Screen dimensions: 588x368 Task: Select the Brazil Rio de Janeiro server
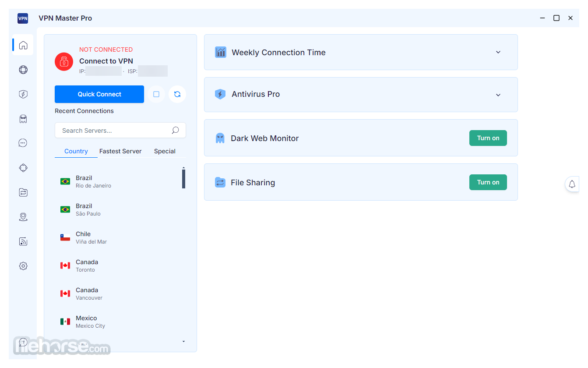(x=118, y=181)
